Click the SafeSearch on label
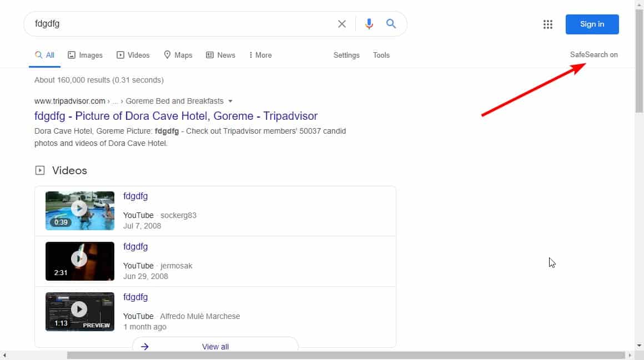This screenshot has height=360, width=644. pyautogui.click(x=593, y=54)
